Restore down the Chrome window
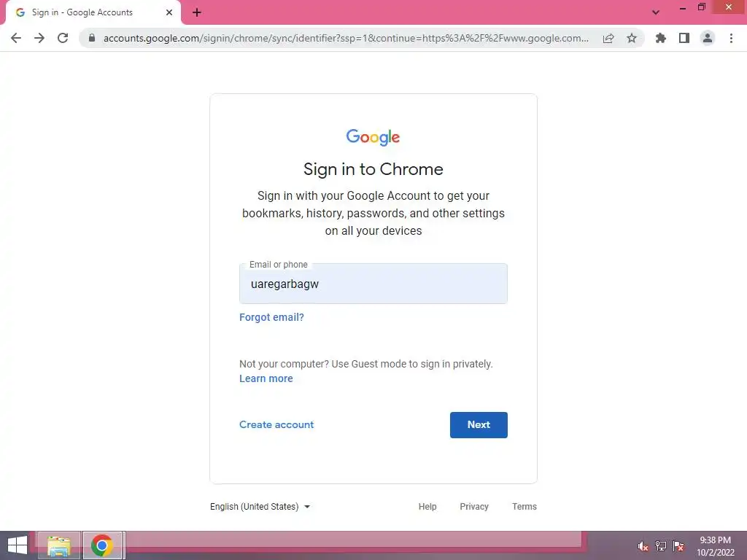Screen dimensions: 747x560 tap(702, 7)
